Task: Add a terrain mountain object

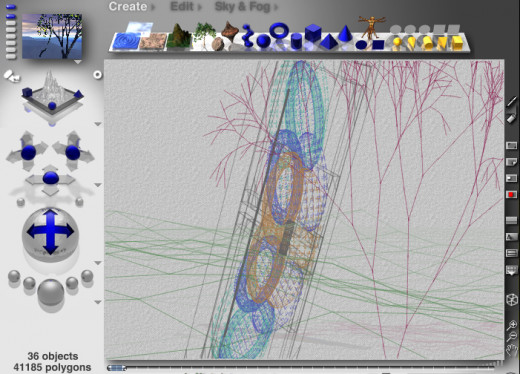Action: point(179,36)
